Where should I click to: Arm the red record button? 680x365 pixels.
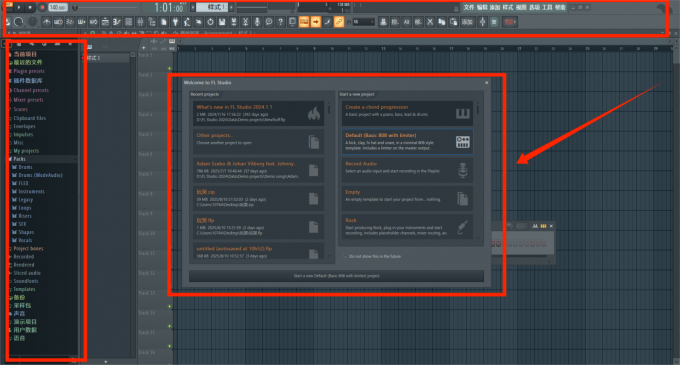pos(42,7)
